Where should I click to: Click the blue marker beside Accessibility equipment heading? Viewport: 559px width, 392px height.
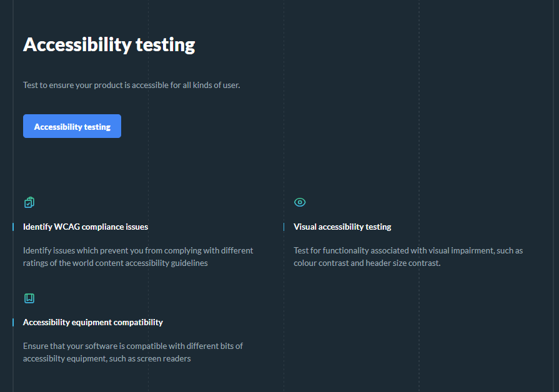(13, 322)
